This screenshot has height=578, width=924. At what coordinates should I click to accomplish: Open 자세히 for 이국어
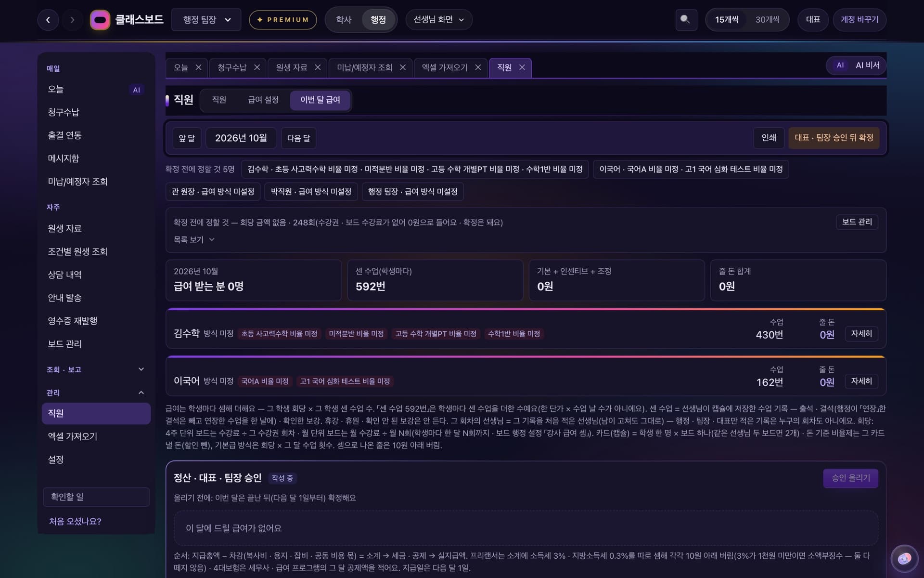(x=861, y=381)
